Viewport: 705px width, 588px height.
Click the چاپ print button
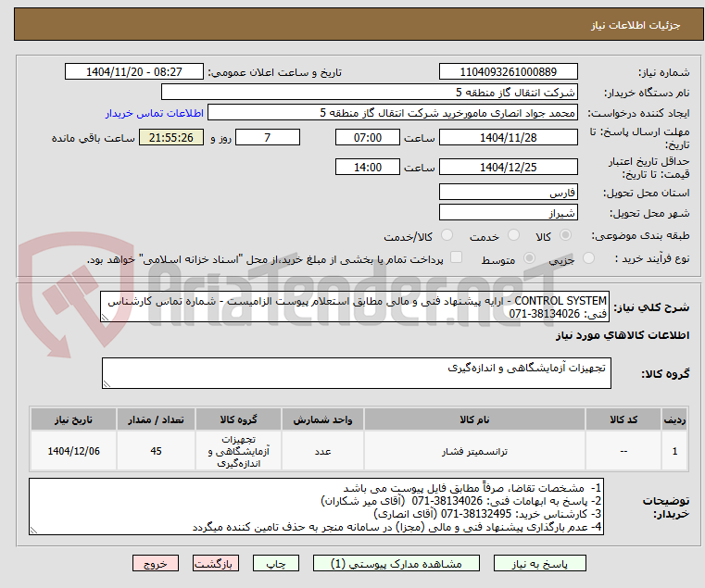click(x=276, y=563)
